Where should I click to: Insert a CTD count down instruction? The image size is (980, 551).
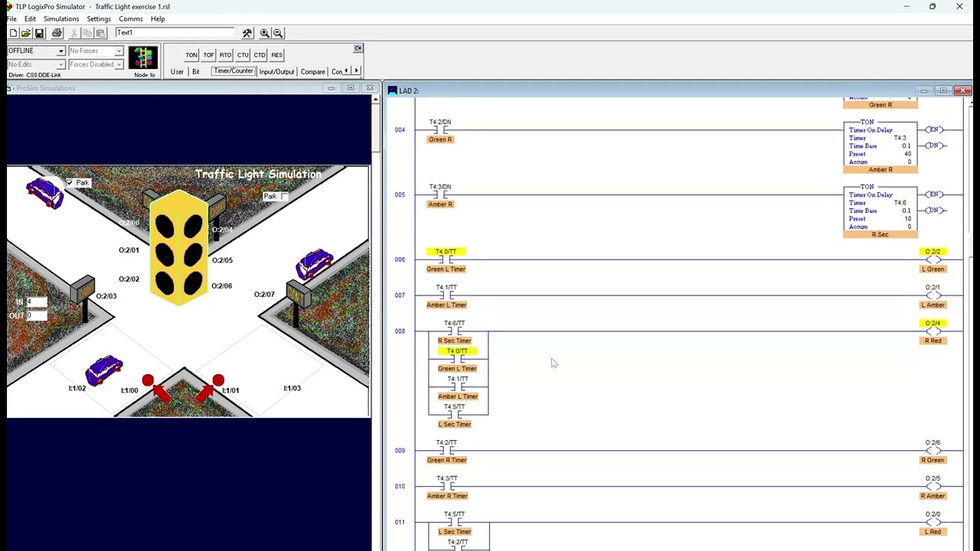pyautogui.click(x=260, y=55)
